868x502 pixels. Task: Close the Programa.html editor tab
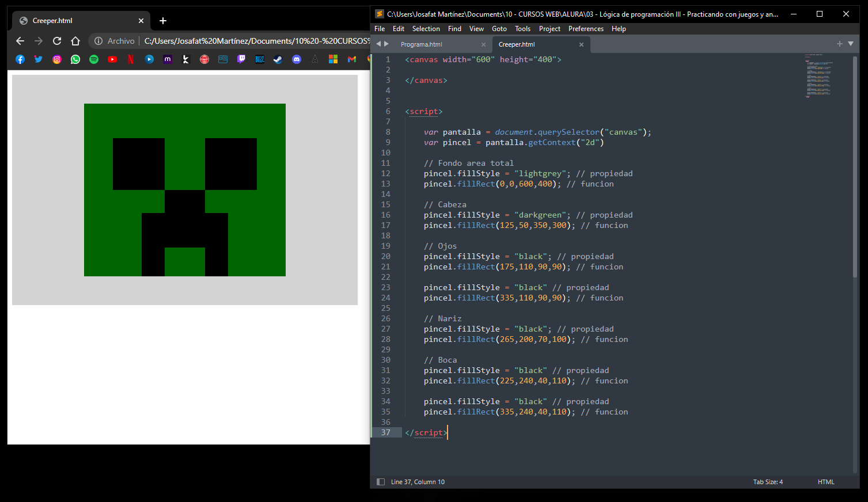click(x=483, y=44)
